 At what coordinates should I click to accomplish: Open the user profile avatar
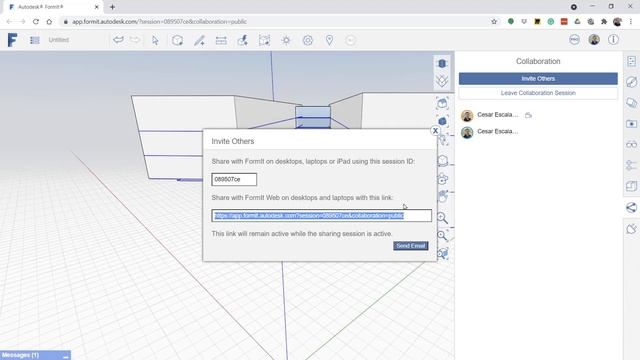tap(594, 40)
